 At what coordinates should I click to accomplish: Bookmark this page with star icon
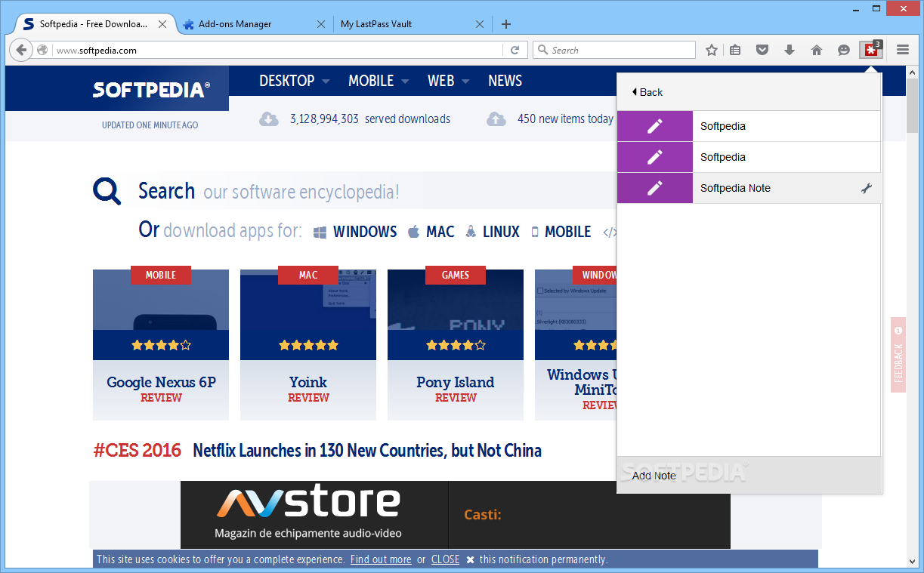[712, 50]
